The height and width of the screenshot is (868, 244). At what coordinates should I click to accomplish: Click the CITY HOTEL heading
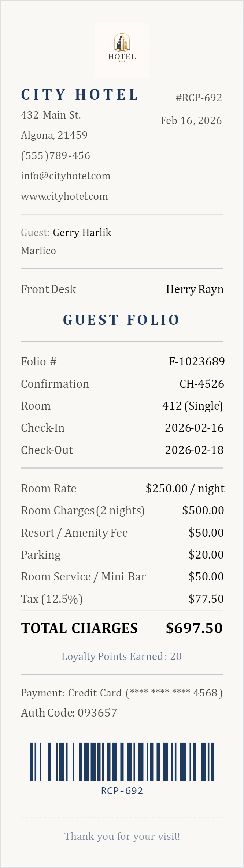pyautogui.click(x=80, y=95)
